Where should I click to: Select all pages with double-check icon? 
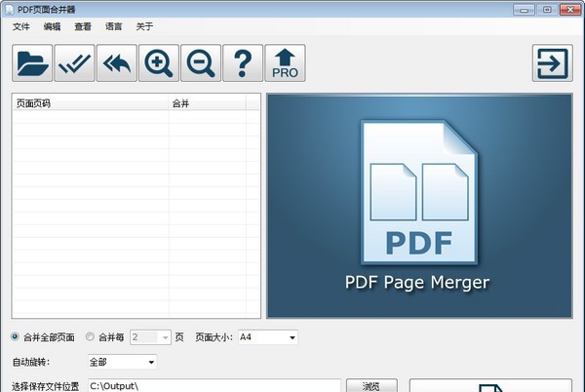(x=74, y=63)
